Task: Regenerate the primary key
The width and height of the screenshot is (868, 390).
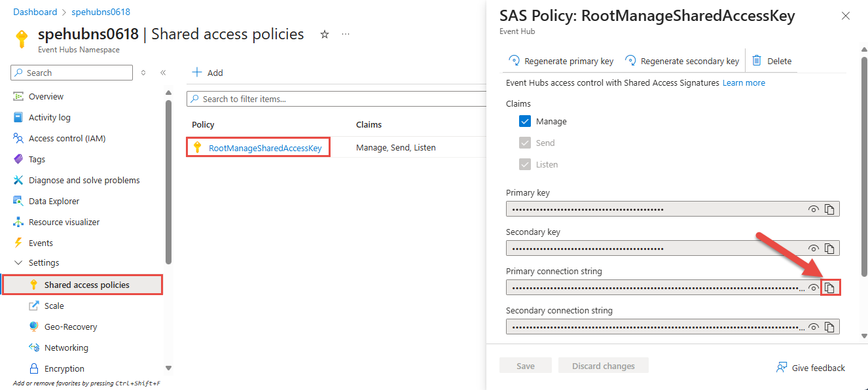Action: point(561,61)
